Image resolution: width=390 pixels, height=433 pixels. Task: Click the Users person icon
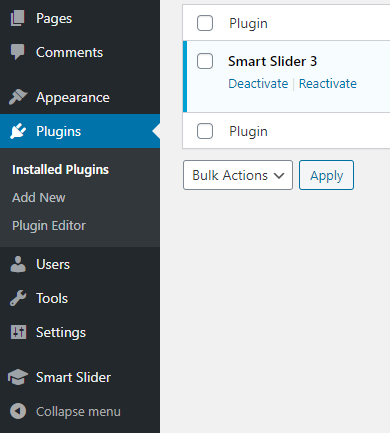point(18,264)
